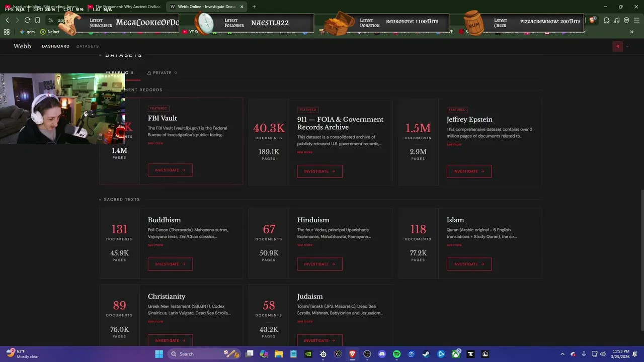Expand the bookmarks bar overflow chevron
Image resolution: width=644 pixels, height=362 pixels.
point(631,32)
